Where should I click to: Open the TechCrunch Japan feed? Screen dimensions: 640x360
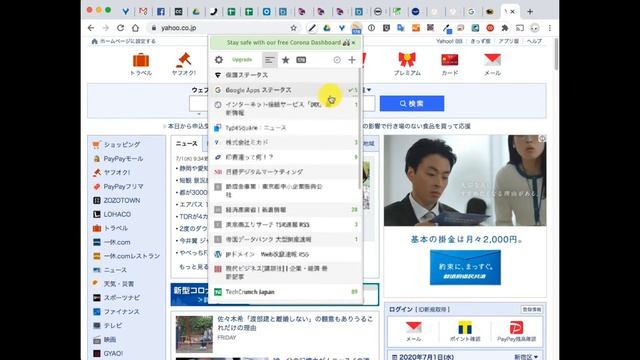(x=285, y=292)
